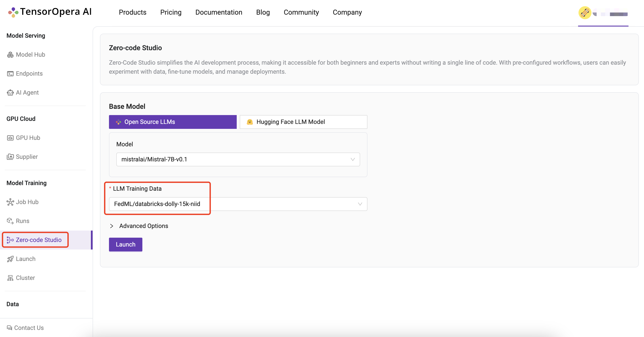Image resolution: width=644 pixels, height=337 pixels.
Task: Navigate to Endpoints section
Action: coord(29,73)
